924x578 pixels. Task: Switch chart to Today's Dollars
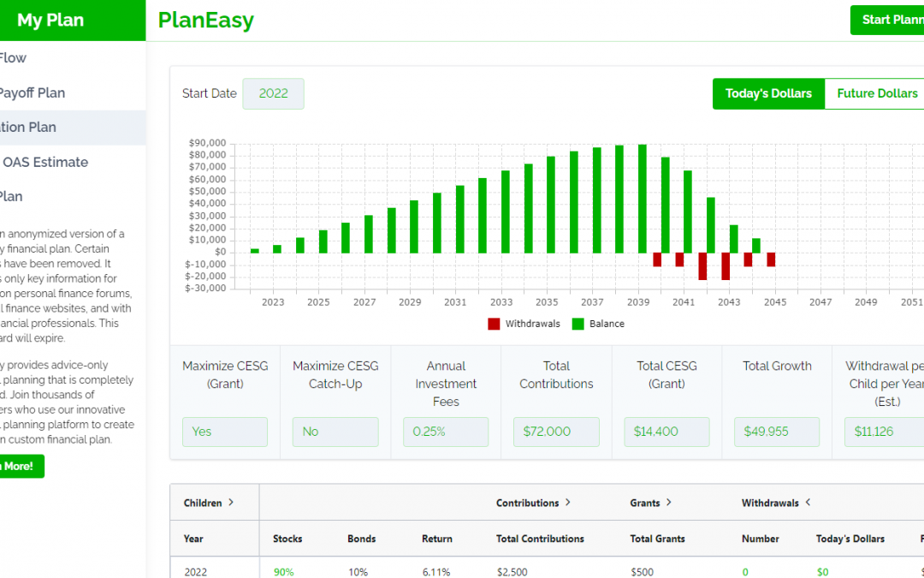[768, 94]
